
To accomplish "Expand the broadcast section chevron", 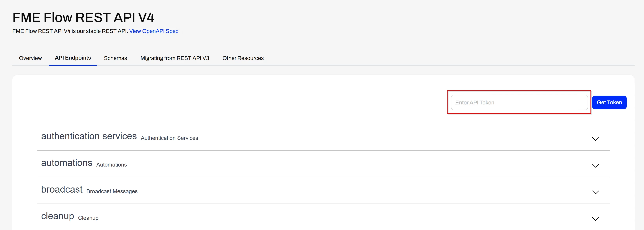I will pos(595,192).
